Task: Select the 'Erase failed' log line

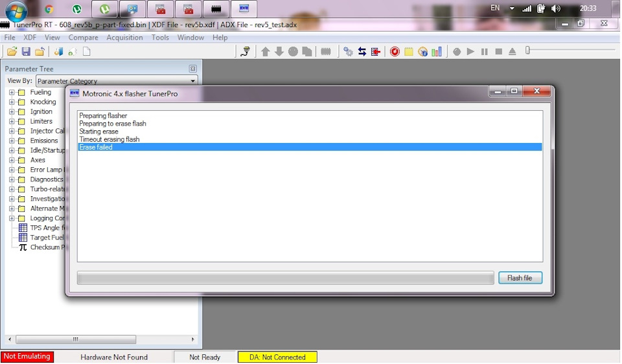Action: tap(310, 147)
